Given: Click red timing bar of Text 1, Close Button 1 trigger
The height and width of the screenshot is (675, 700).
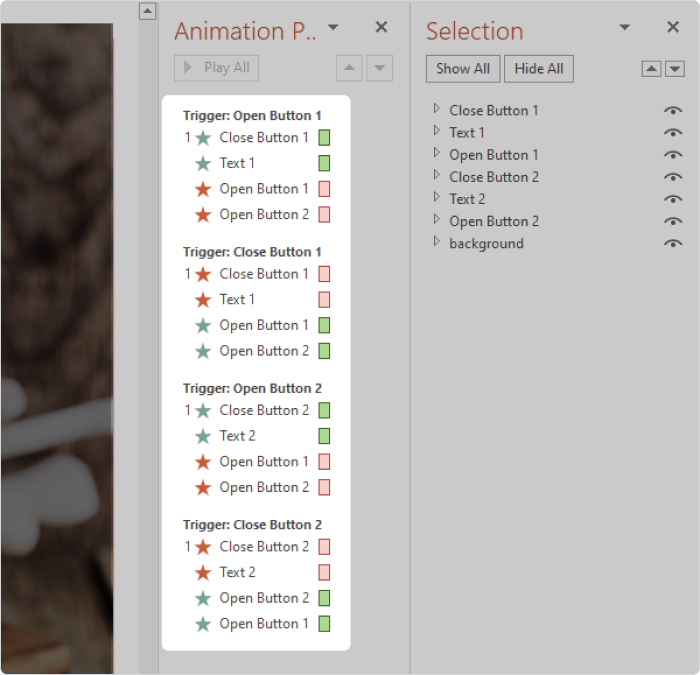Looking at the screenshot, I should point(324,300).
